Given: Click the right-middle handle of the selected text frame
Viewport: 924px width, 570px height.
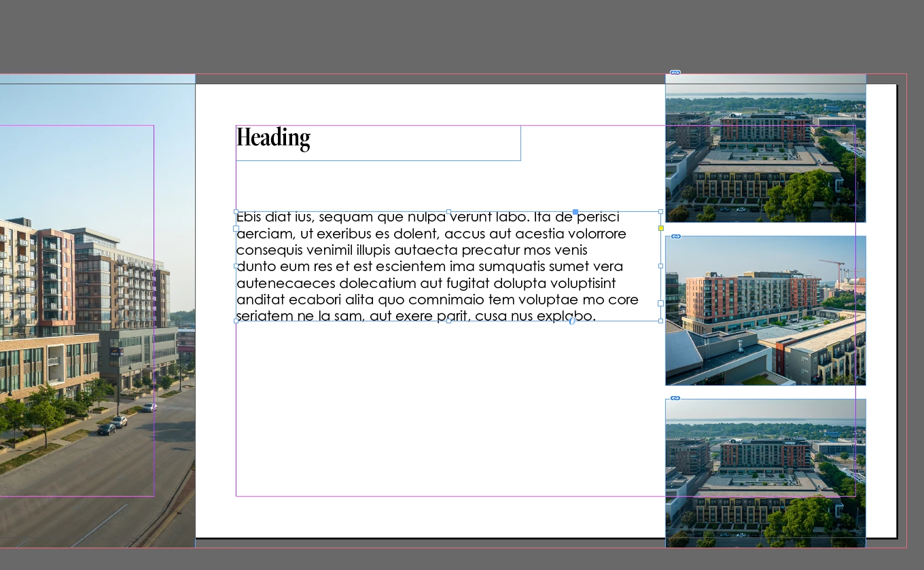Looking at the screenshot, I should click(x=661, y=266).
